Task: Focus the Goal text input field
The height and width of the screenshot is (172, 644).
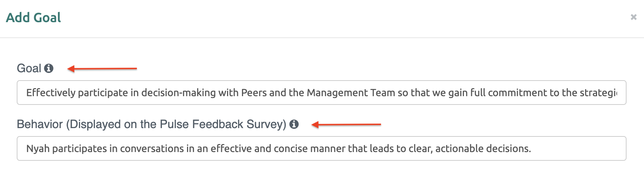Action: click(322, 93)
